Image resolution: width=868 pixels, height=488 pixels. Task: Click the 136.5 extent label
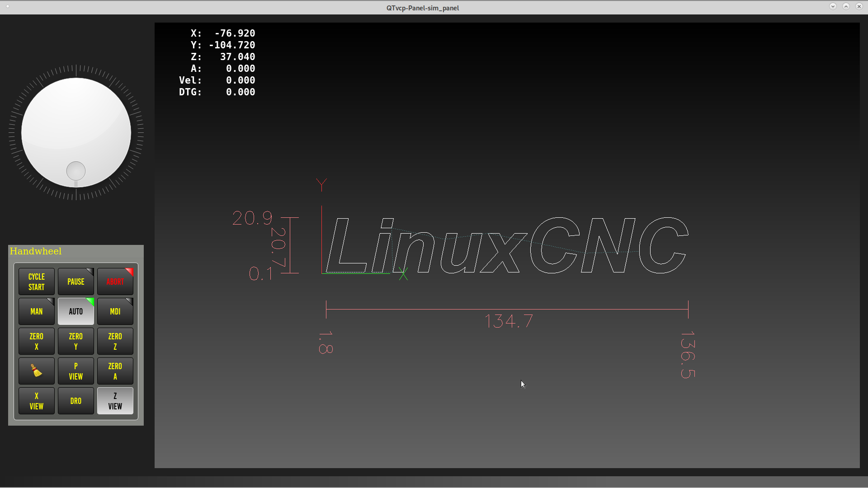click(688, 355)
